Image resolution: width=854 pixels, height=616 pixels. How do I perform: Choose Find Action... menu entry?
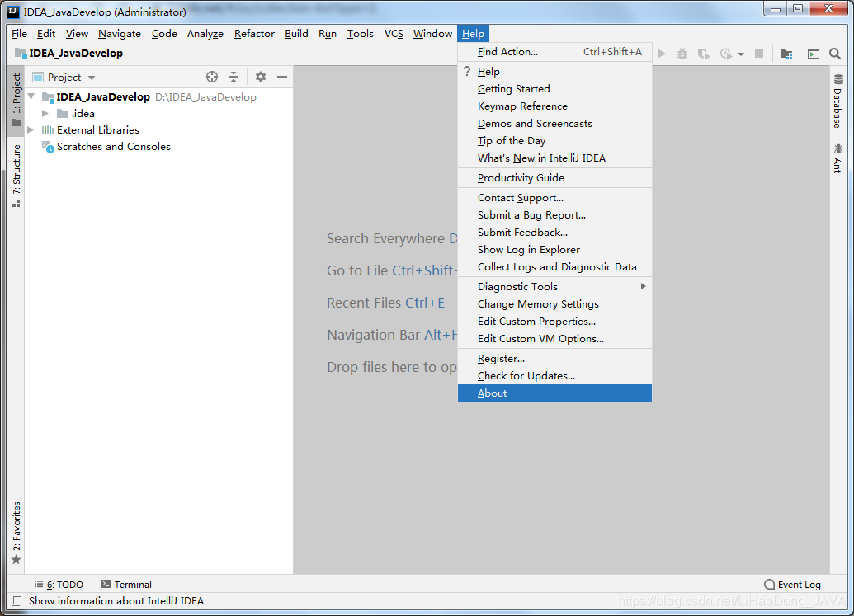click(554, 52)
